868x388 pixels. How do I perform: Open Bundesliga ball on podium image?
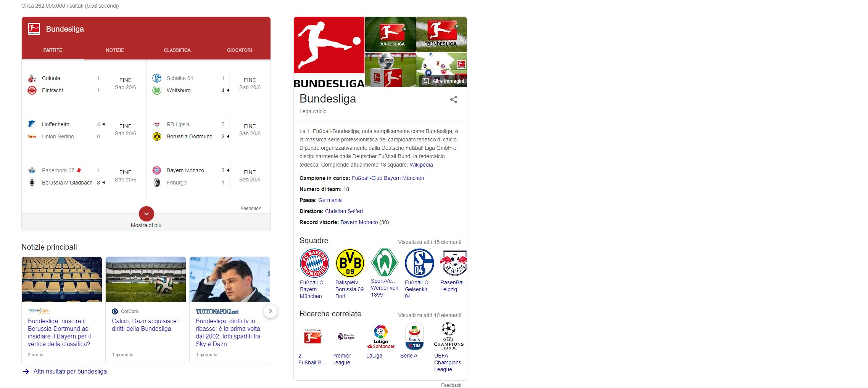[390, 70]
